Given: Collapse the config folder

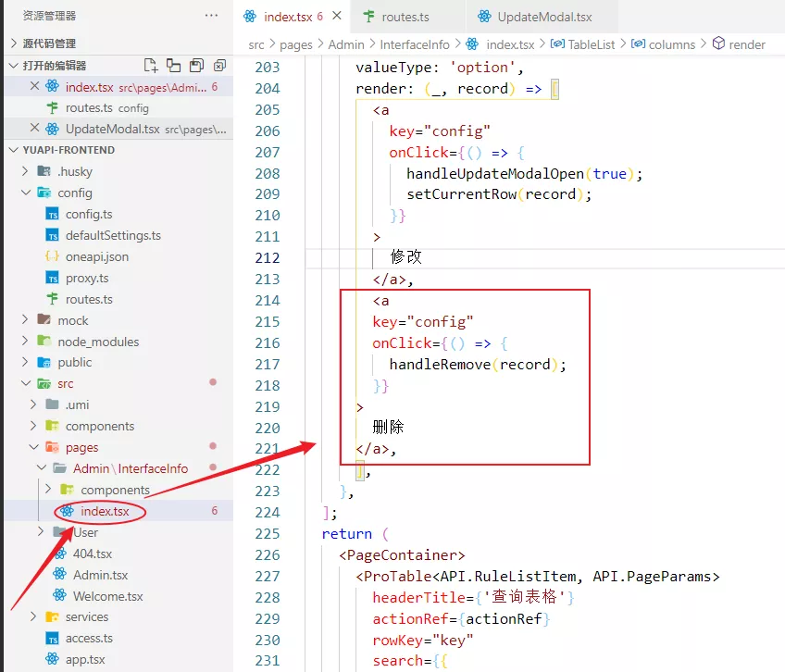Looking at the screenshot, I should click(26, 193).
